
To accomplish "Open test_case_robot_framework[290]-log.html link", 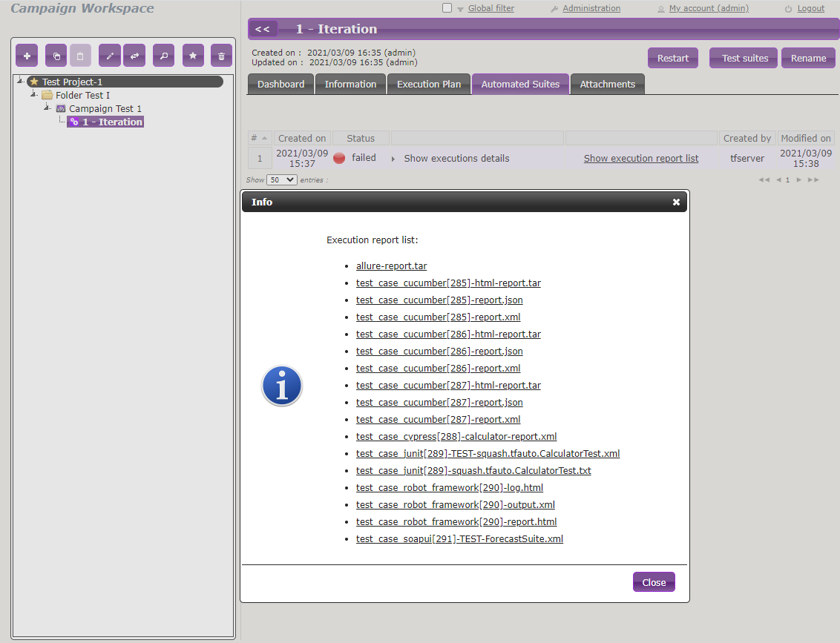I will [x=450, y=488].
